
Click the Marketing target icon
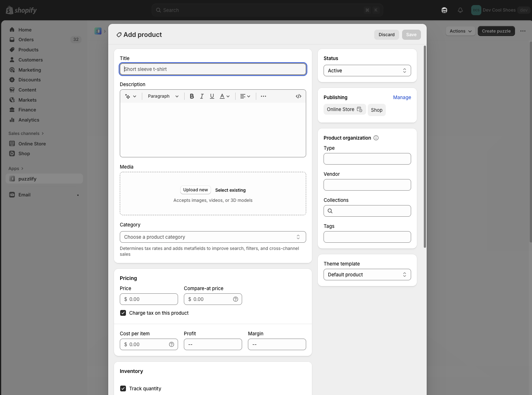12,70
